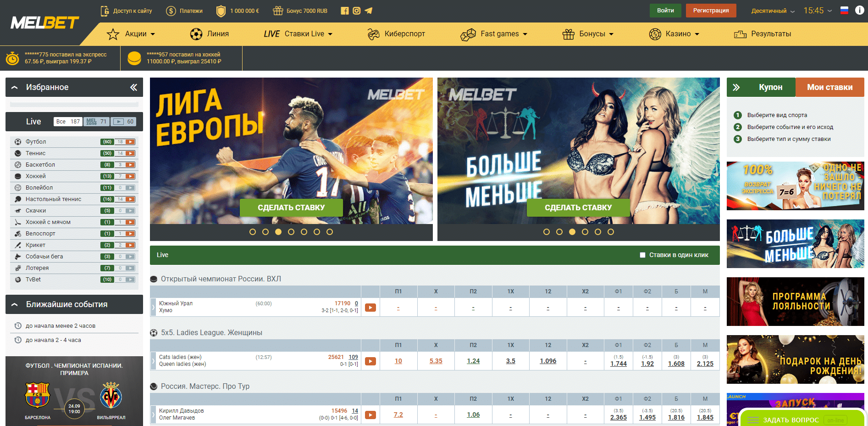Open the Десятичный odds format dropdown
This screenshot has width=868, height=426.
pyautogui.click(x=773, y=11)
